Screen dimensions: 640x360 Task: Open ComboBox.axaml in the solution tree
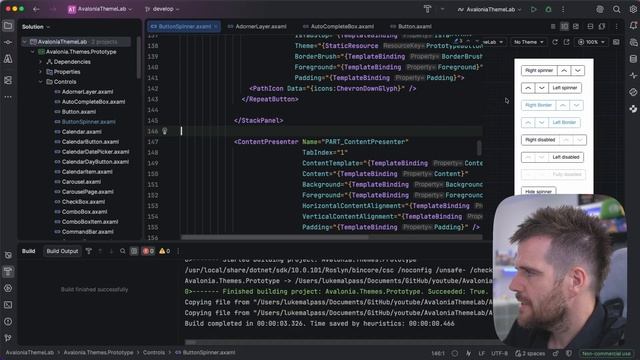(84, 212)
